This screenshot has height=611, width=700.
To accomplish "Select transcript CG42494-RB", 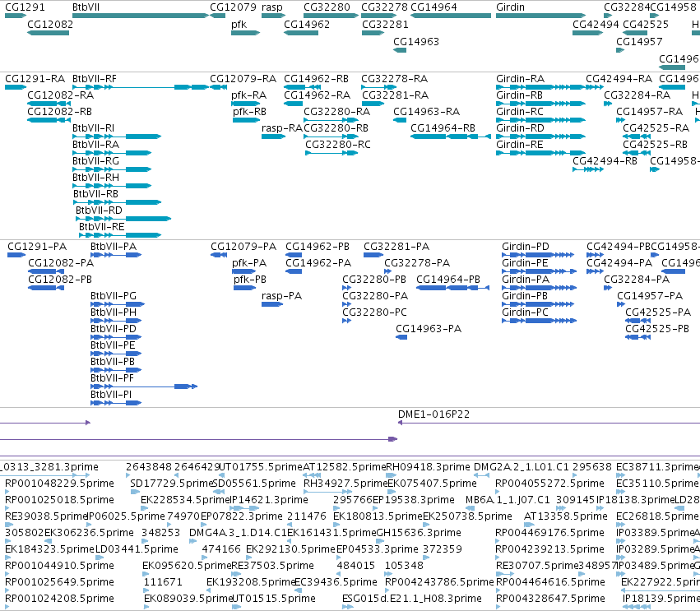I will [x=605, y=160].
